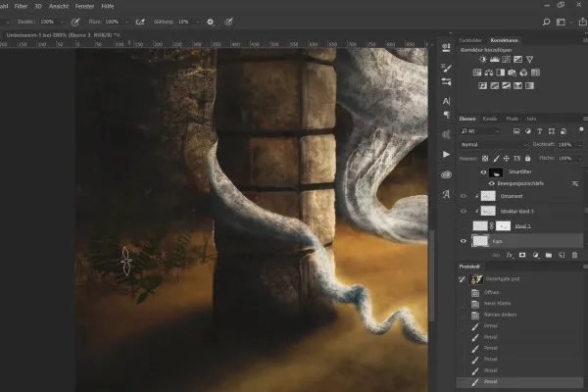Open the Fluss flow dropdown arrow
The height and width of the screenshot is (392, 588).
point(126,23)
